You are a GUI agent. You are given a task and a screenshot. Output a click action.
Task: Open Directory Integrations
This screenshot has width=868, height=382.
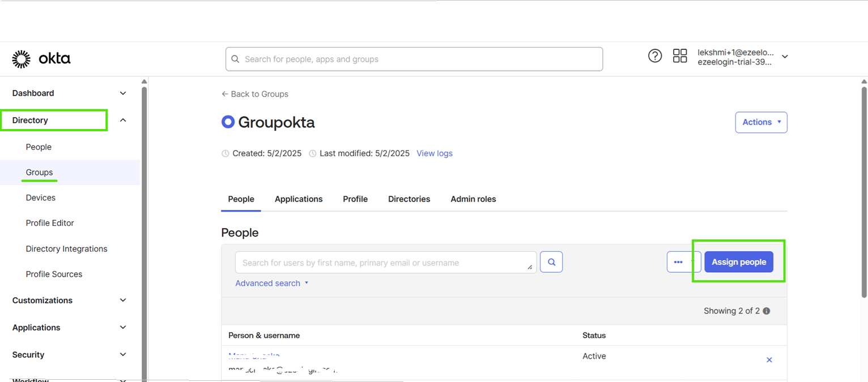tap(66, 249)
